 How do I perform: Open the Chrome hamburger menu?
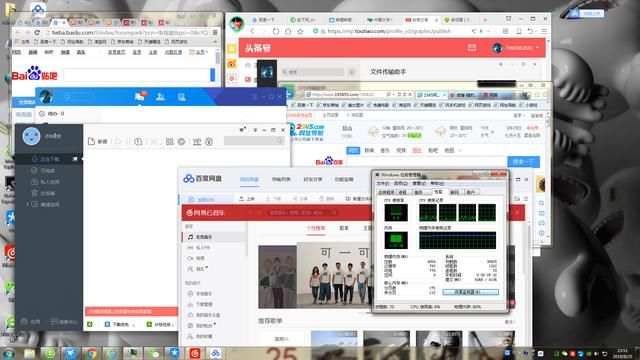click(215, 32)
